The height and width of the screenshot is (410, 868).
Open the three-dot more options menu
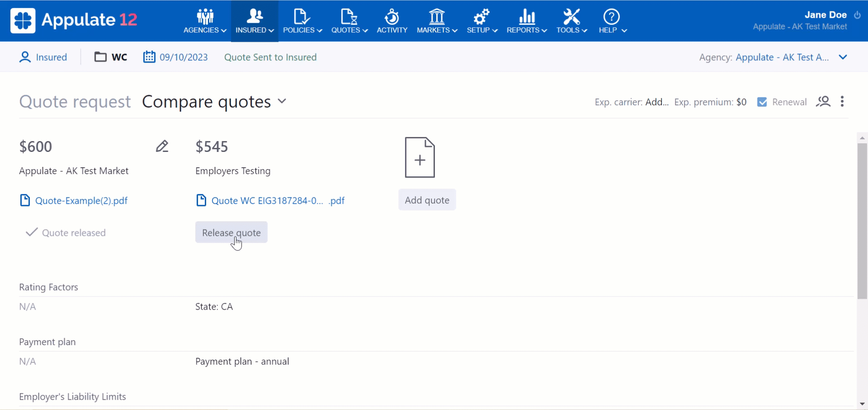[842, 102]
